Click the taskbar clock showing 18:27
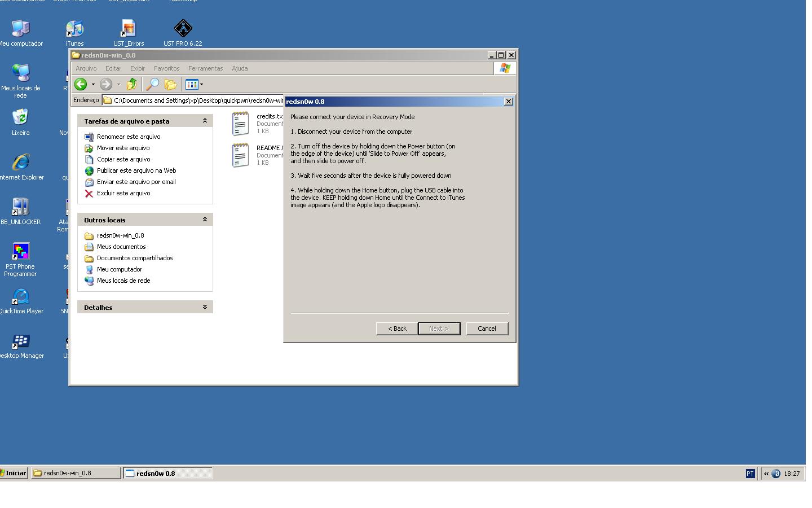The height and width of the screenshot is (508, 812). coord(792,474)
